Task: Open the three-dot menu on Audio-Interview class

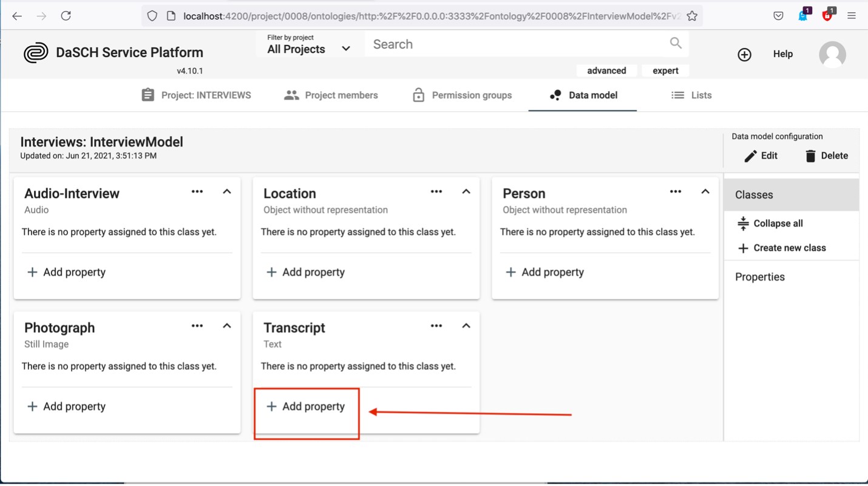Action: coord(197,191)
